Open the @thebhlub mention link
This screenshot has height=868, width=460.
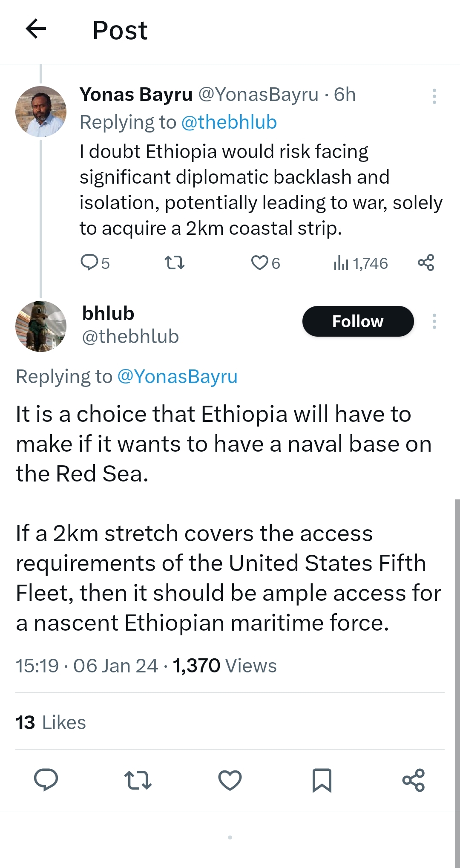[229, 122]
